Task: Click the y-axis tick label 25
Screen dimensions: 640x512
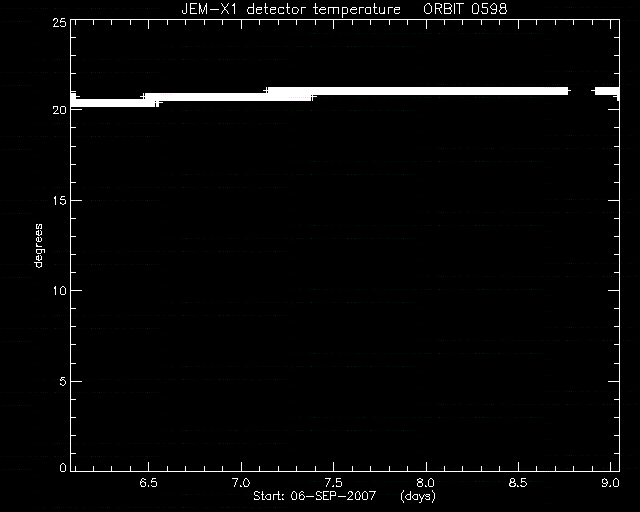Action: (60, 22)
